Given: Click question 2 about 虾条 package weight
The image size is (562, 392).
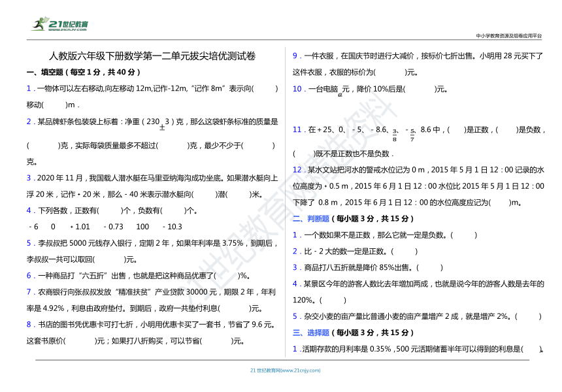Looking at the screenshot, I should (x=152, y=142).
